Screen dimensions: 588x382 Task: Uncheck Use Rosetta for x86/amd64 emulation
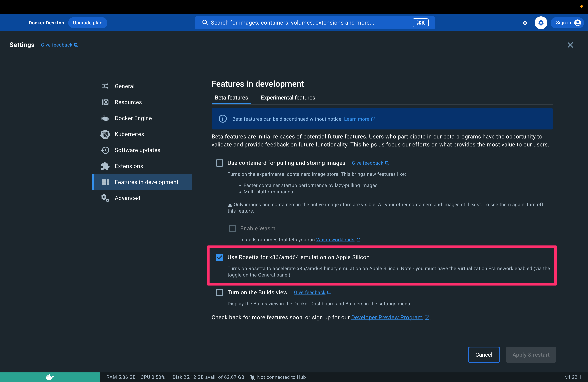tap(219, 257)
